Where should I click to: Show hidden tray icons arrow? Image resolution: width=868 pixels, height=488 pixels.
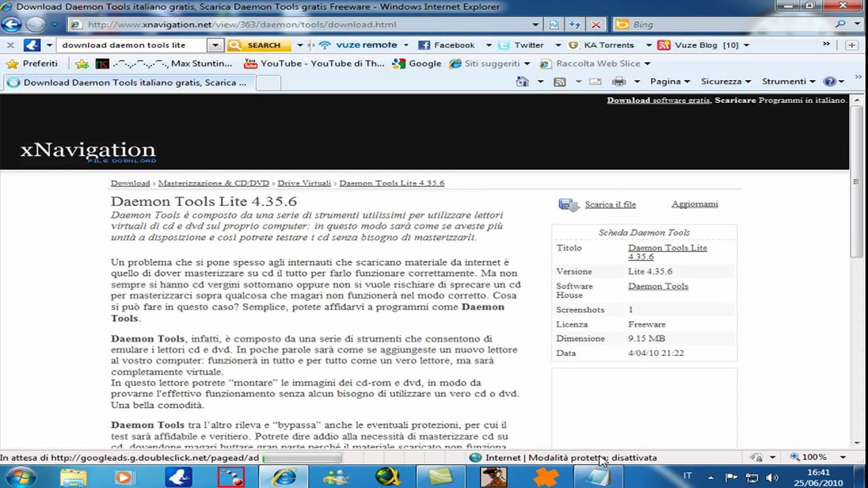tap(711, 477)
